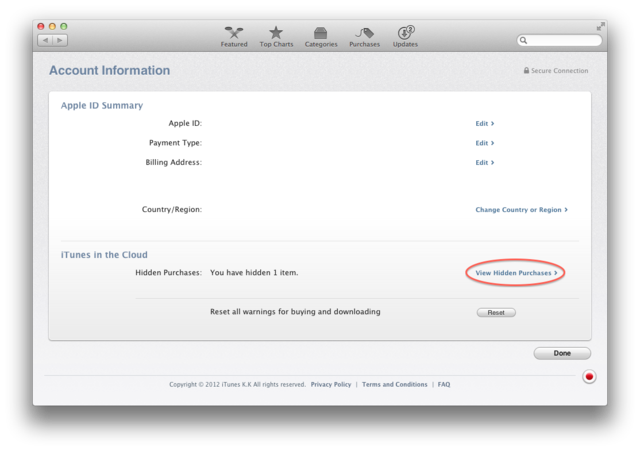Select the 'Account Information' heading
The image size is (640, 451).
tap(109, 70)
